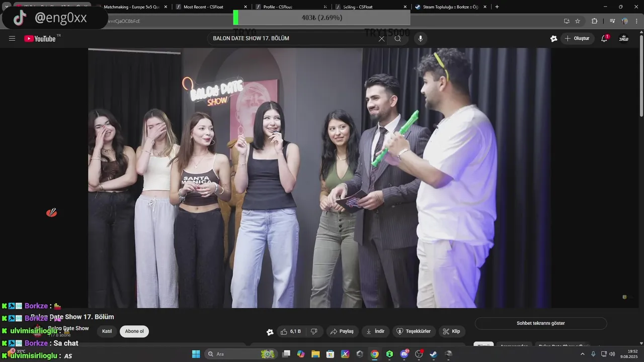
Task: Dislike the video with thumbs-down button
Action: point(314,331)
